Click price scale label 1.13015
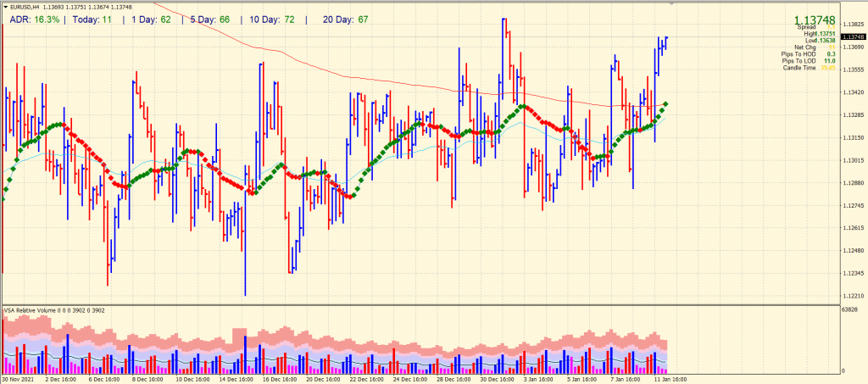 click(x=853, y=160)
